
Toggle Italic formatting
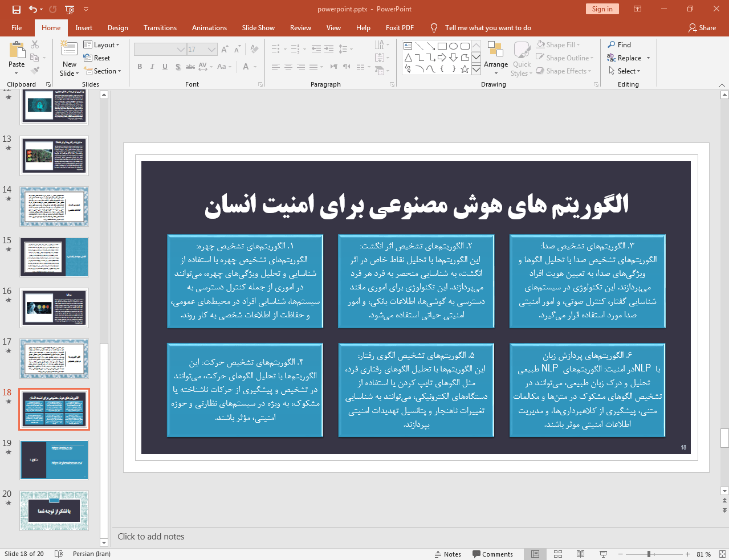click(x=152, y=67)
